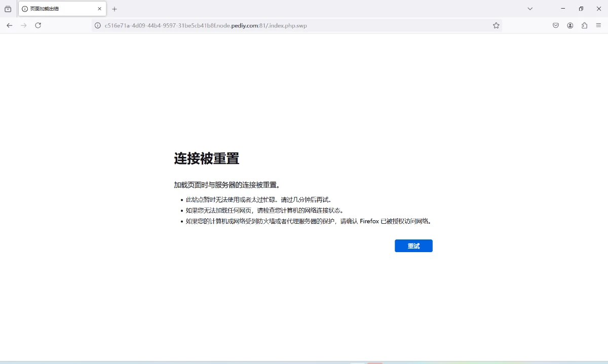Screen dimensions: 608x364
Task: Open the Extensions puzzle icon
Action: (x=584, y=25)
